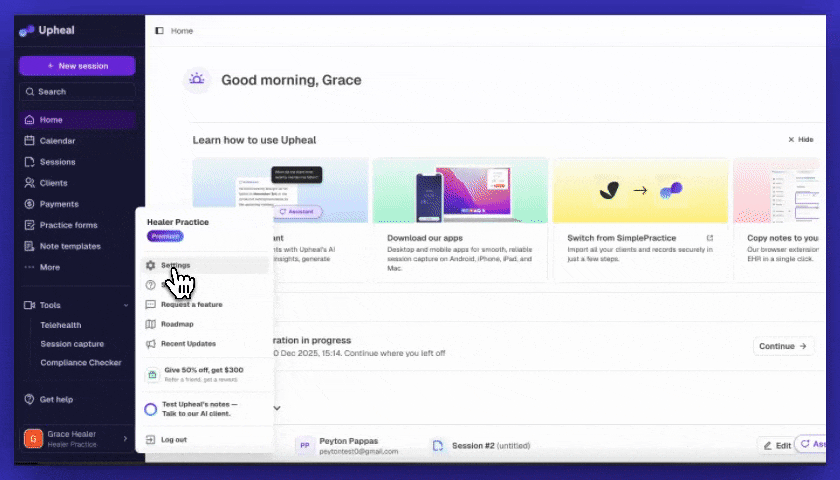Click the Session #2 document icon
This screenshot has width=840, height=480.
click(438, 446)
